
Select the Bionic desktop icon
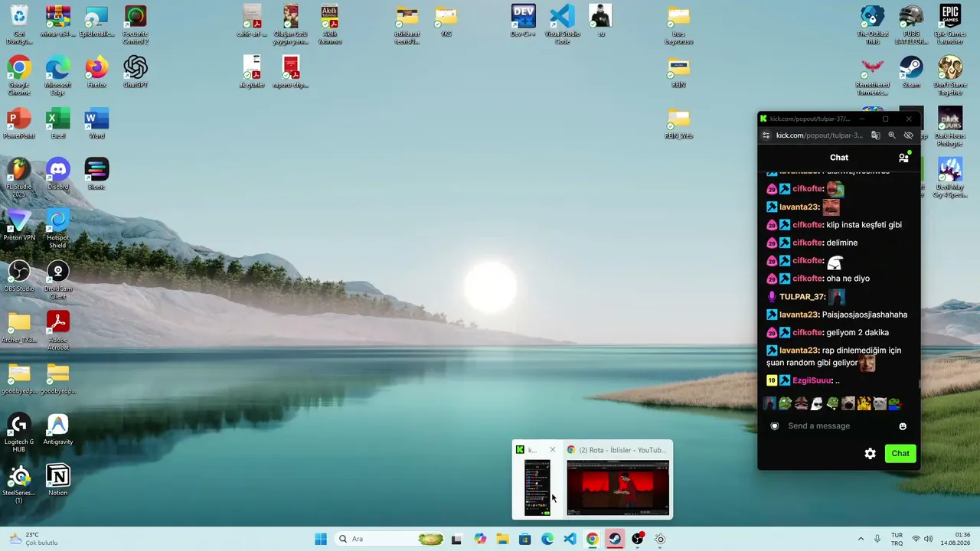tap(96, 174)
